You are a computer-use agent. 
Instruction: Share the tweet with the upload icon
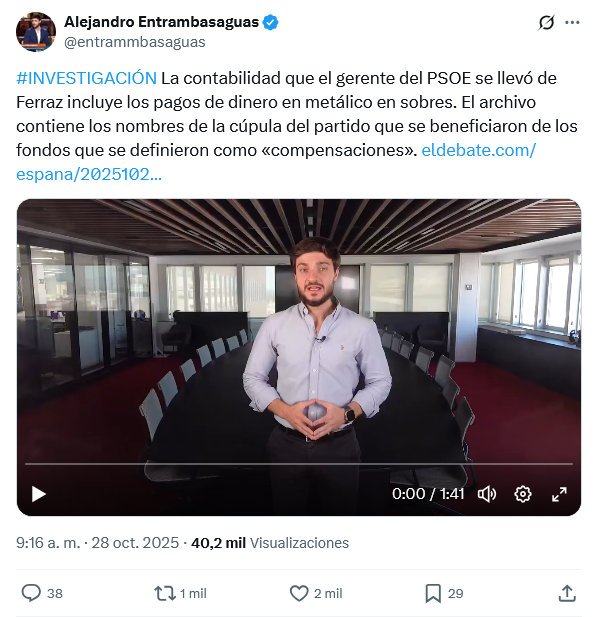coord(567,593)
